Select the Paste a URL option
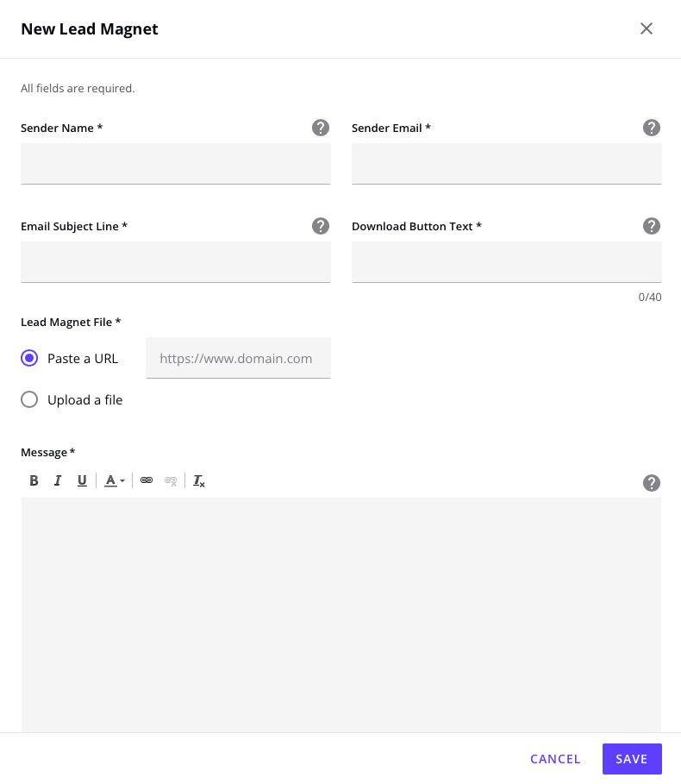Image resolution: width=681 pixels, height=784 pixels. coord(28,358)
